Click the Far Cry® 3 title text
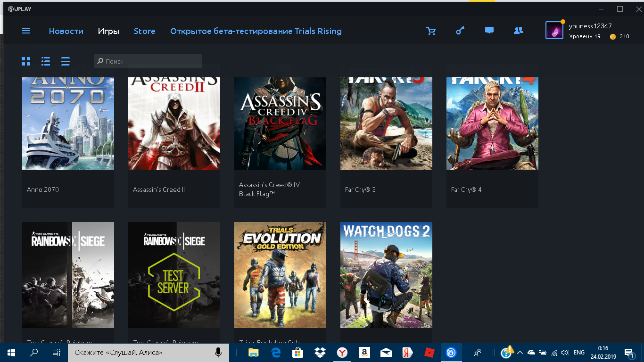 coord(360,189)
